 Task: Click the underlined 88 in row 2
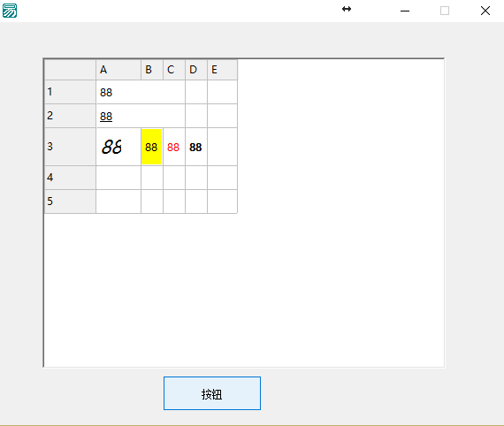(106, 117)
